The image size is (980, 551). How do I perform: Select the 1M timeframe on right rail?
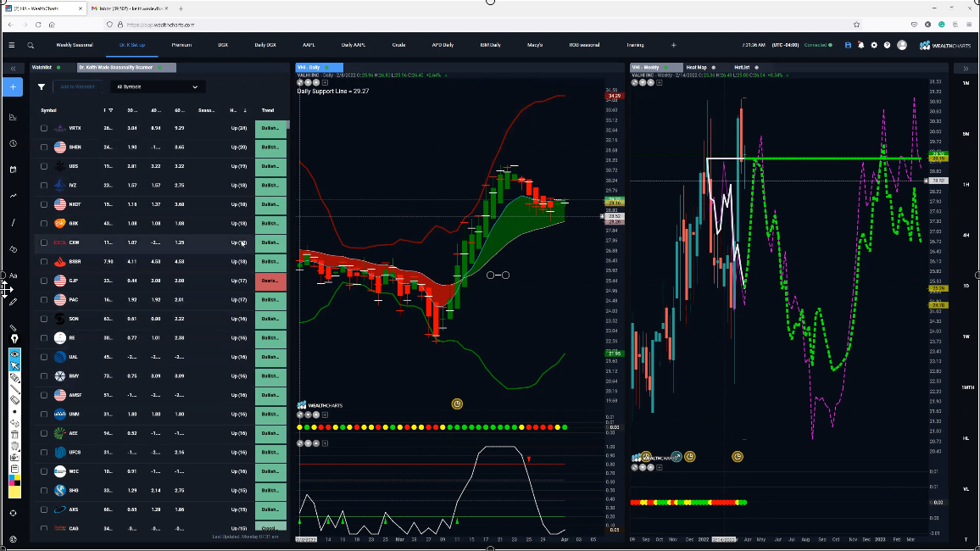(966, 84)
